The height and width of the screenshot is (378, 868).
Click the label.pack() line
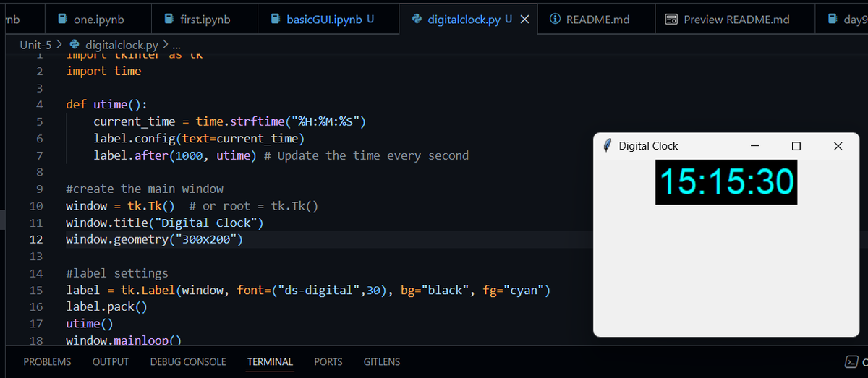point(106,307)
